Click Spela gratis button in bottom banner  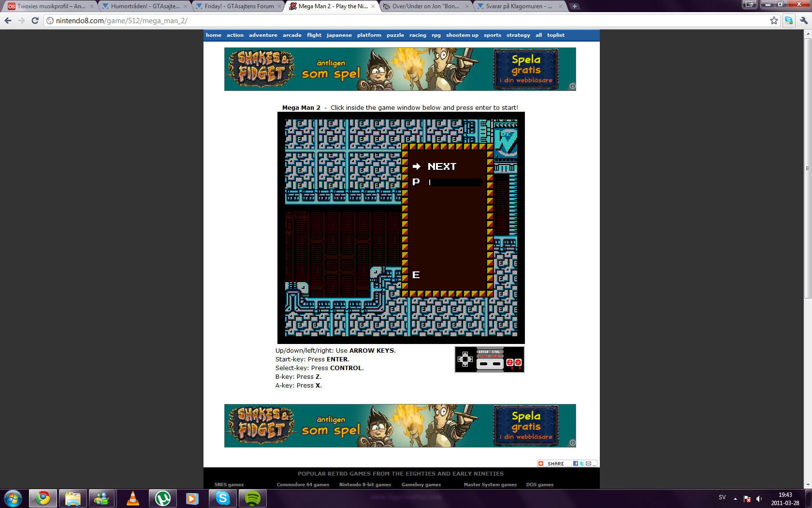[526, 426]
